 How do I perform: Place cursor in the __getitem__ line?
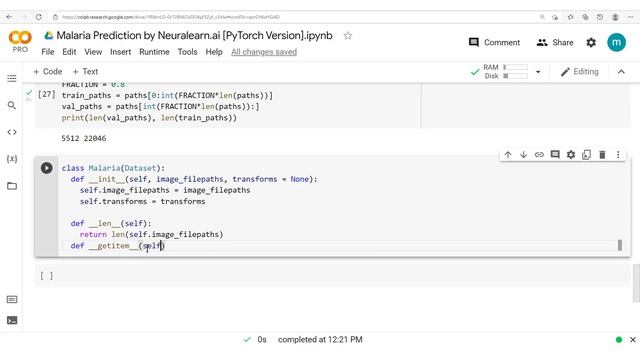[117, 246]
